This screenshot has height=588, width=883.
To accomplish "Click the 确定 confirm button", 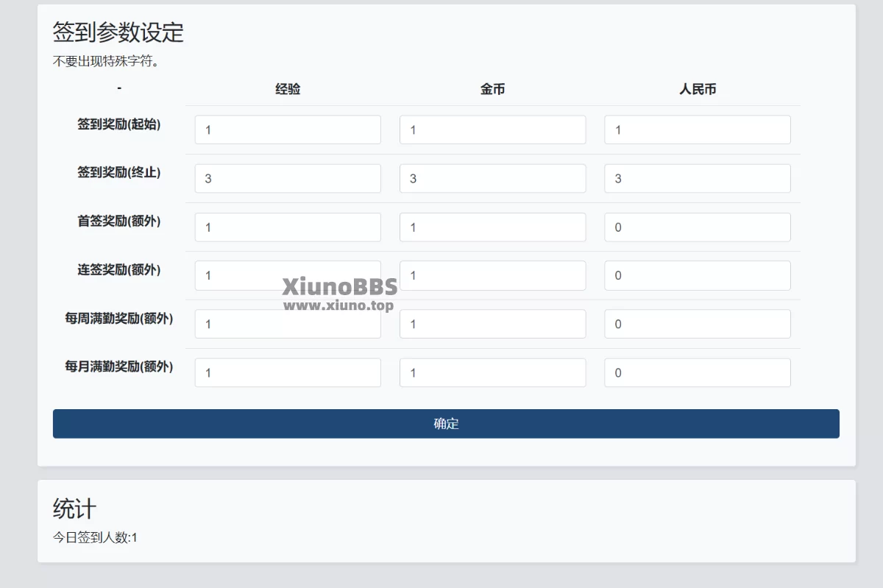I will click(x=445, y=423).
